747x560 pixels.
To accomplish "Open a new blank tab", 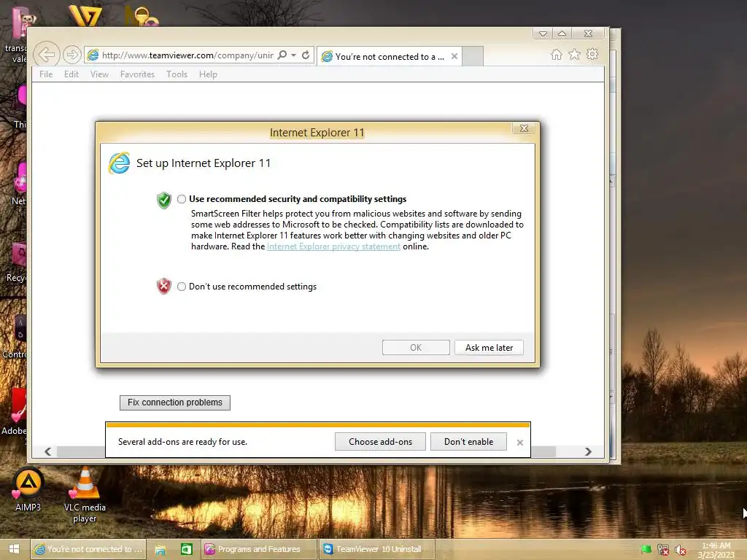I will pos(473,56).
